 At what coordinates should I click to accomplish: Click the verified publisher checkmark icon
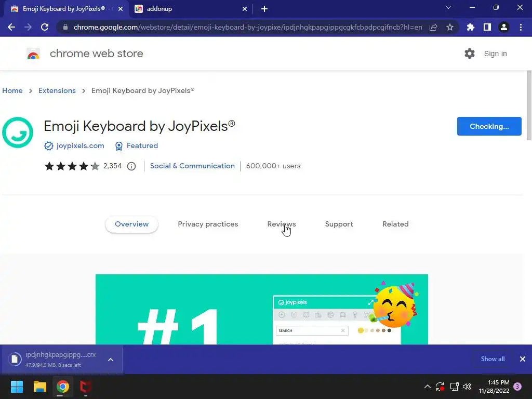(x=48, y=146)
